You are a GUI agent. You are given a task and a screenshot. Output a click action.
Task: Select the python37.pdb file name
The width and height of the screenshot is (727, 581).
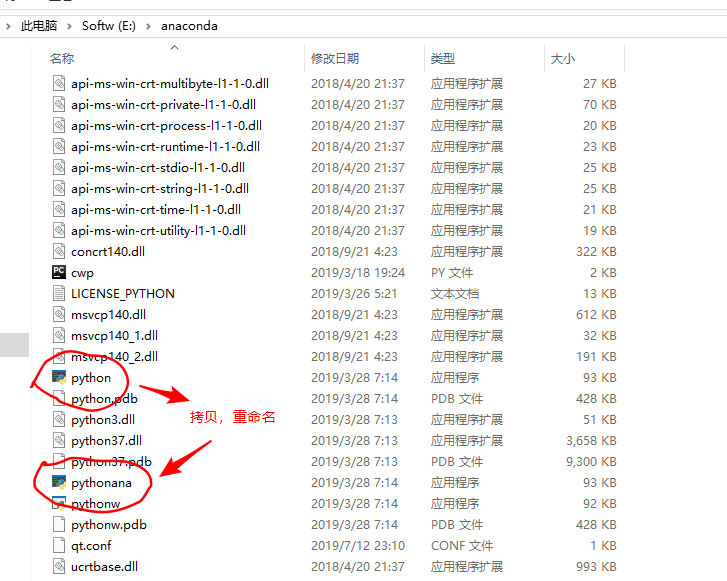coord(111,462)
